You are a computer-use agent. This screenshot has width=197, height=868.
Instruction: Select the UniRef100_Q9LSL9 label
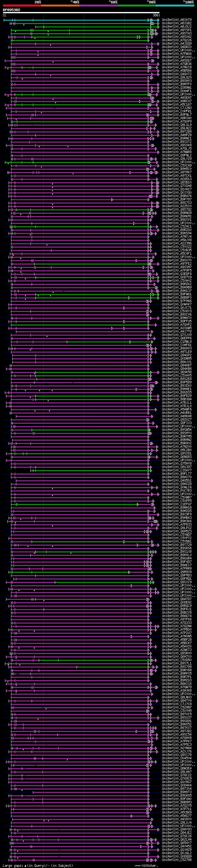[177, 125]
